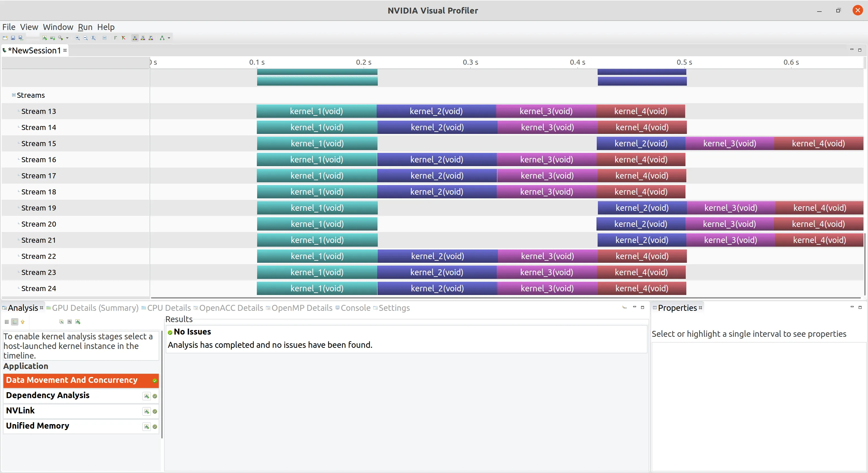
Task: Click the configure and run session icon
Action: 53,38
